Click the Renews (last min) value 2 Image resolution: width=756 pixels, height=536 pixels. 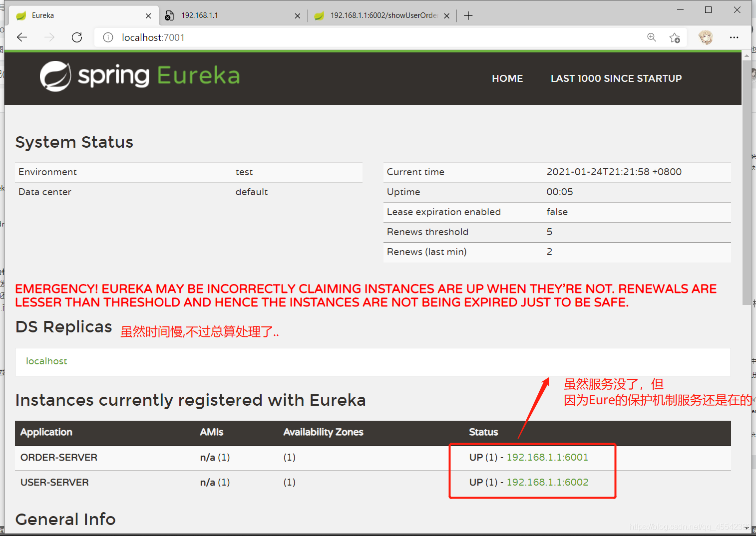click(549, 252)
